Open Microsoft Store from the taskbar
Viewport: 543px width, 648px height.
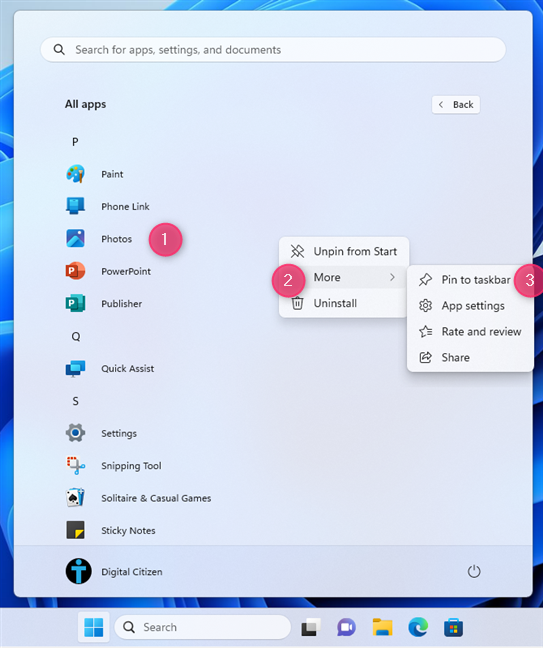point(453,627)
